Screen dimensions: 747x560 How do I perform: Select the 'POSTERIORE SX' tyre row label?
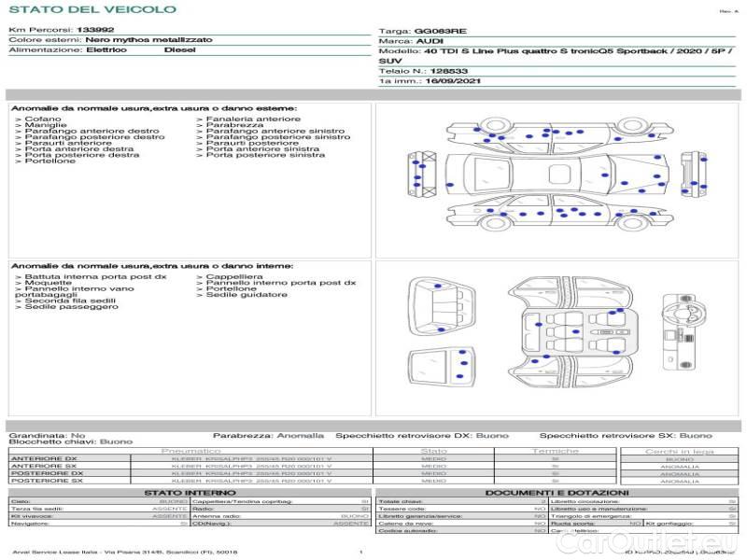tap(47, 481)
